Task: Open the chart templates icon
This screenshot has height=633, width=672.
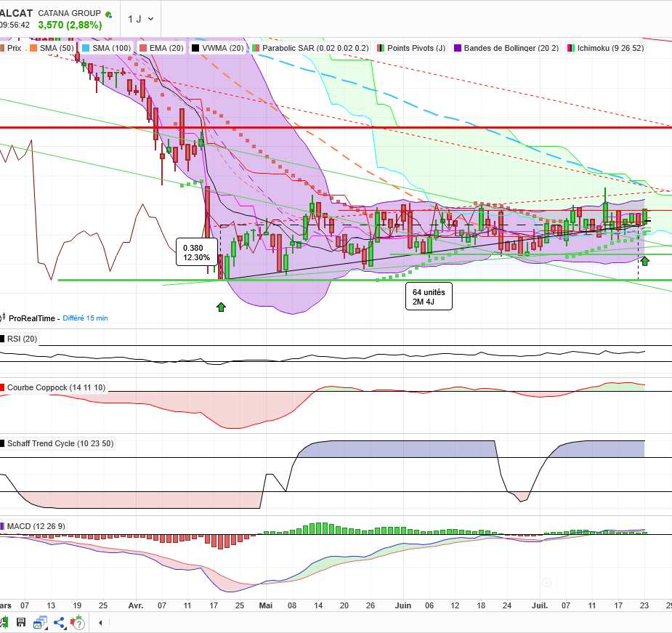Action: point(40,622)
